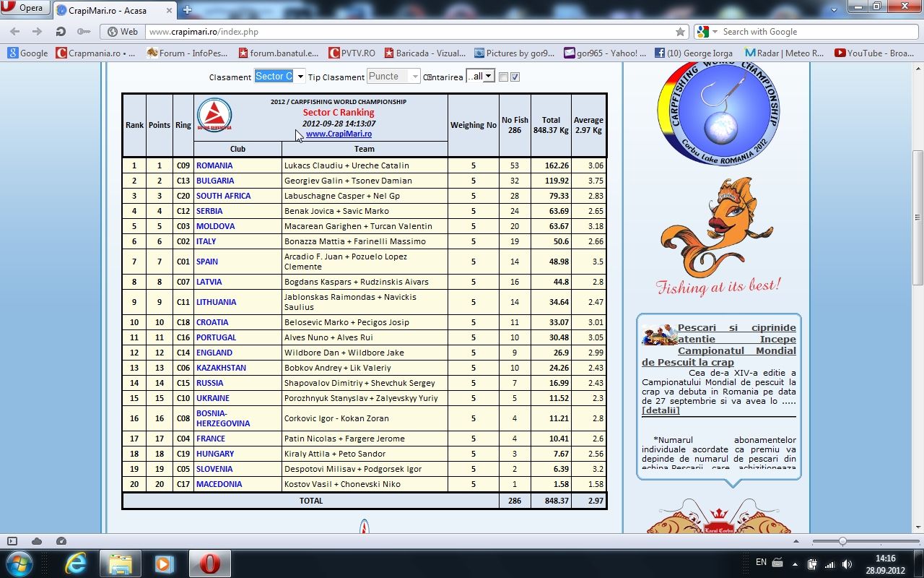Untick the checked checkbox beside Cantarirea
The image size is (924, 578).
coord(515,77)
